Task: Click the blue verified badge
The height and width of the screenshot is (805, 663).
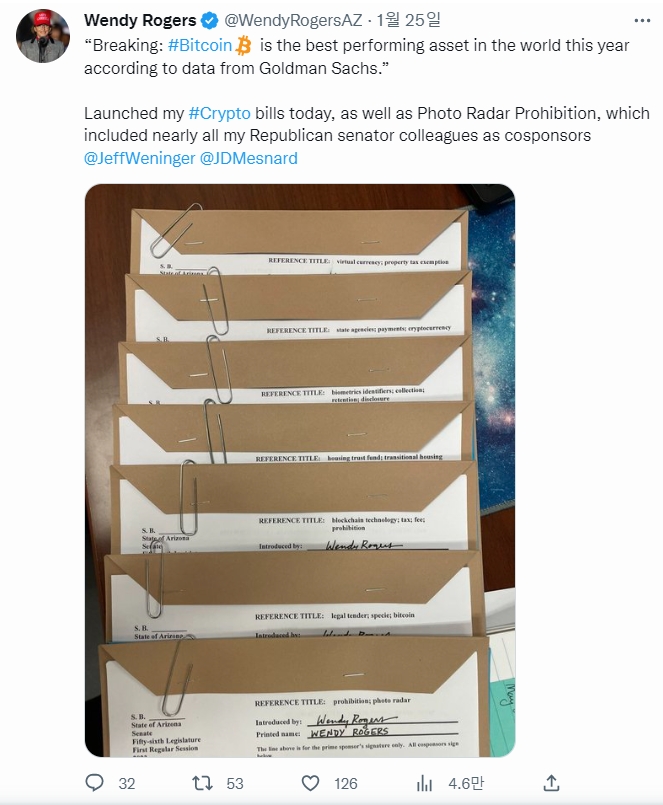Action: point(210,21)
